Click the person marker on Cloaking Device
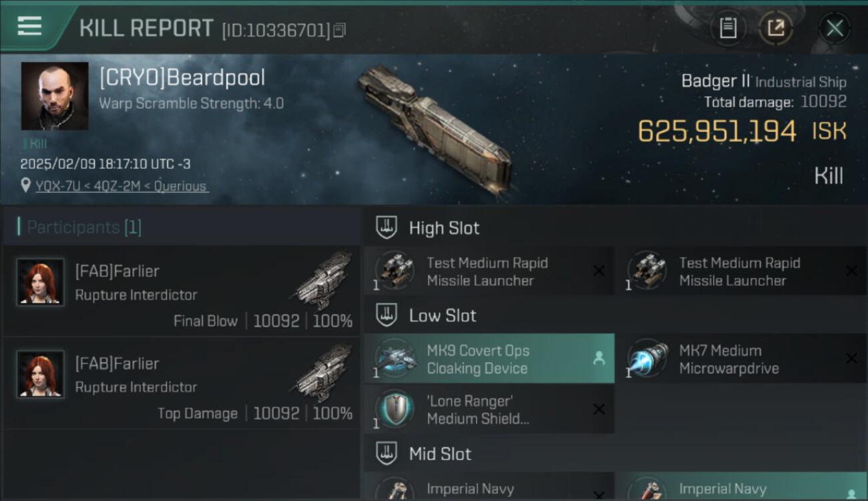 click(599, 359)
